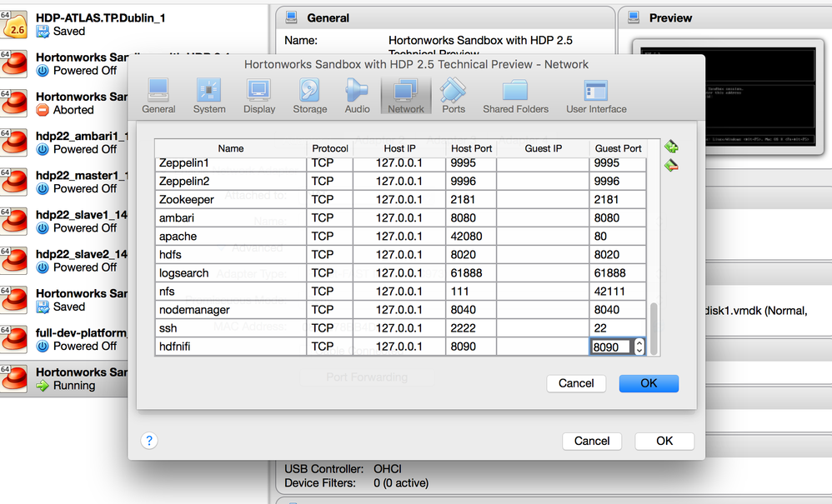832x504 pixels.
Task: Select the hdp22_ambari1 virtual machine
Action: click(63, 142)
